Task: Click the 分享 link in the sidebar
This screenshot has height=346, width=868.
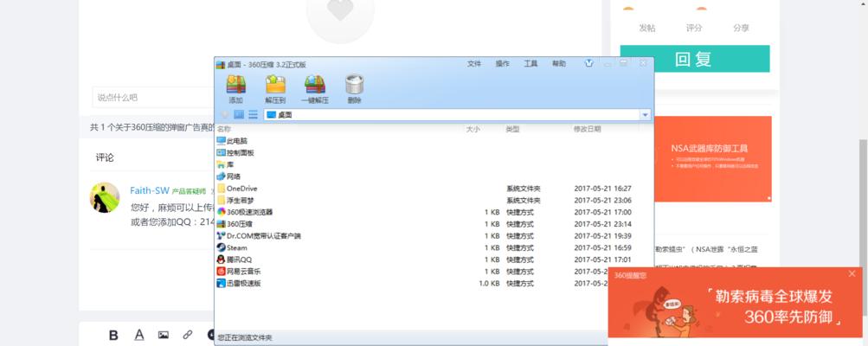Action: [x=742, y=28]
